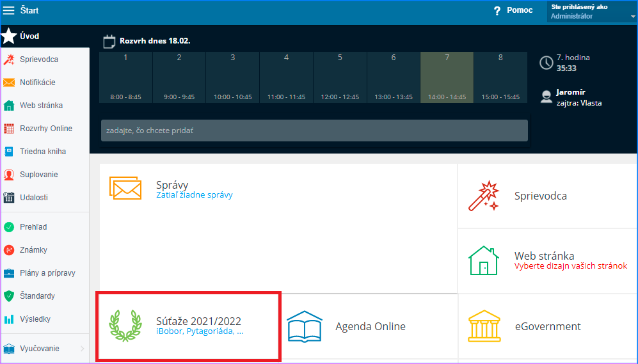Click the Triedna kniha book icon
This screenshot has height=364, width=638.
point(9,152)
